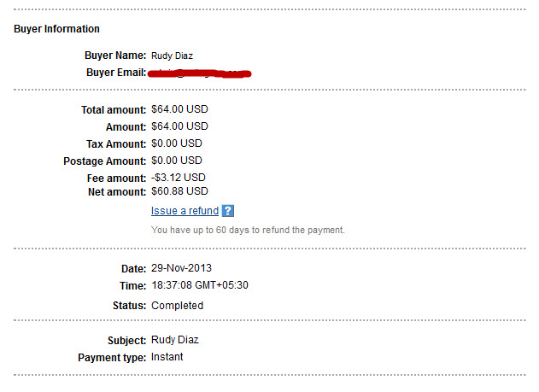This screenshot has width=539, height=392.
Task: Click the Buyer Information heading
Action: 56,29
